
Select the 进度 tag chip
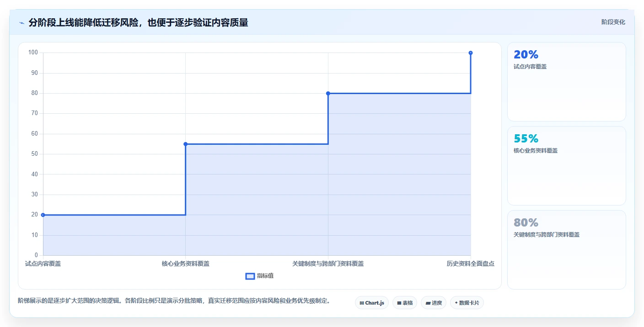click(433, 303)
